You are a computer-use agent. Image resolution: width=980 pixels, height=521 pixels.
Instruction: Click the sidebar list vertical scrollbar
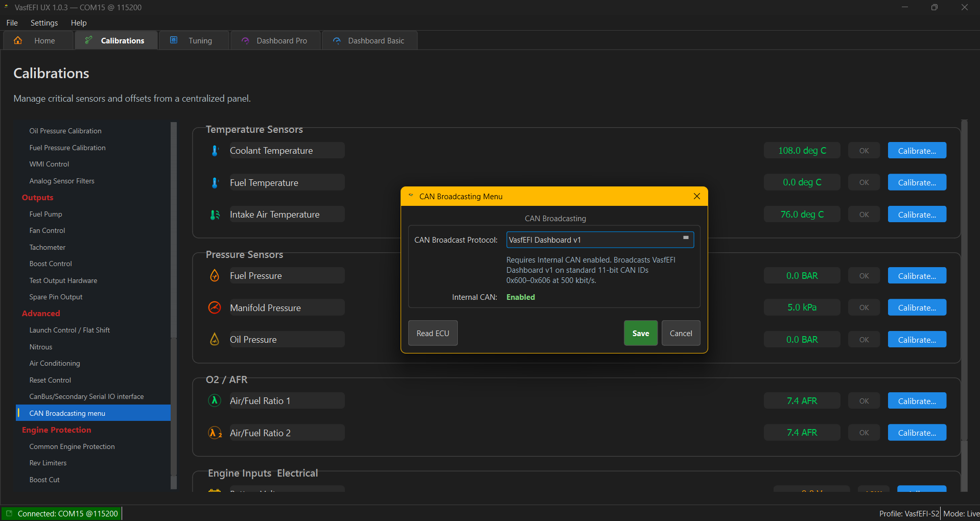[174, 305]
